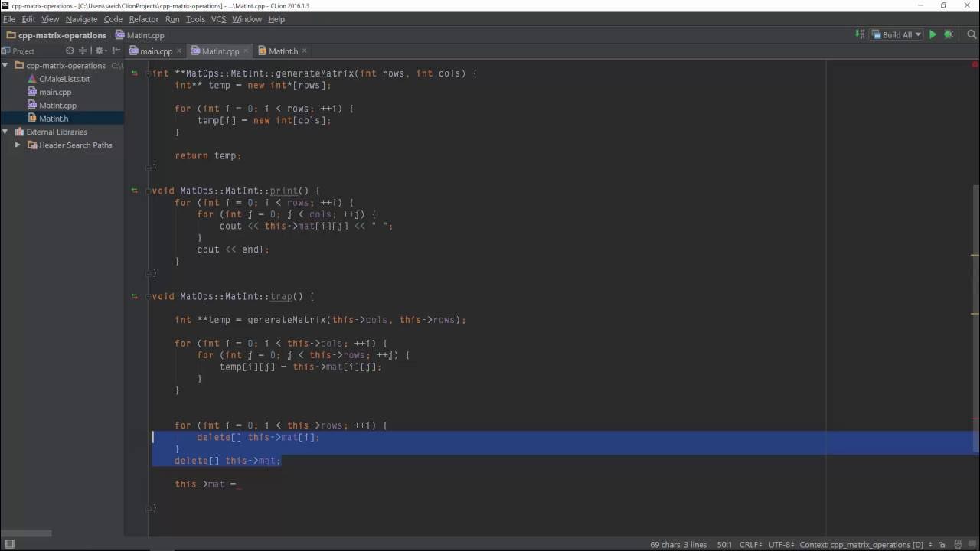Close the MatInt.h tab
Screen dimensions: 980x551
pyautogui.click(x=304, y=51)
